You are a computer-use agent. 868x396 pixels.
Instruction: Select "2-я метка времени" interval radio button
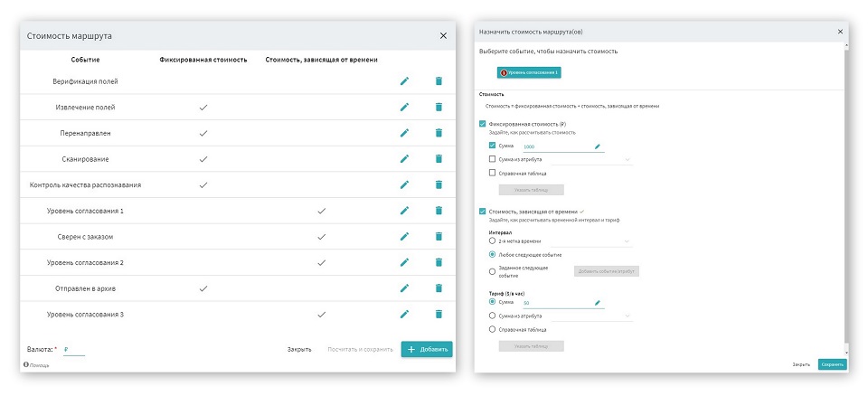pos(492,241)
